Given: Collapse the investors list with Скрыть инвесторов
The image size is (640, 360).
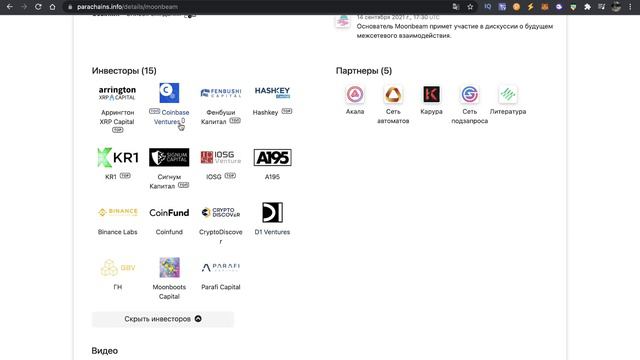Looking at the screenshot, I should pos(163,319).
